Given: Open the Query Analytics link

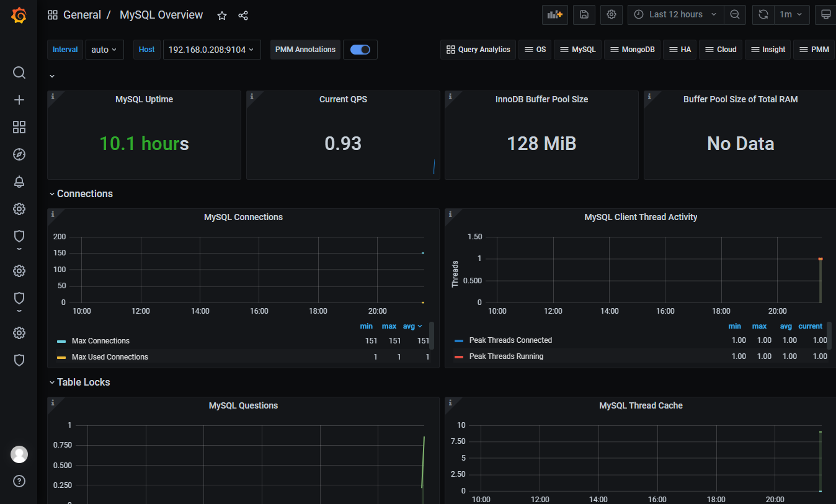Looking at the screenshot, I should point(478,50).
